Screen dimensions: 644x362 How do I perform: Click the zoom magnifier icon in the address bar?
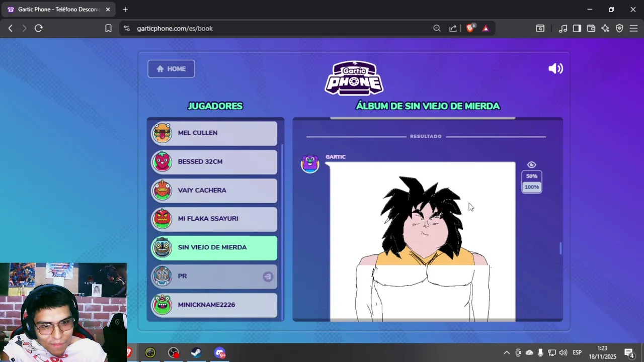tap(437, 29)
